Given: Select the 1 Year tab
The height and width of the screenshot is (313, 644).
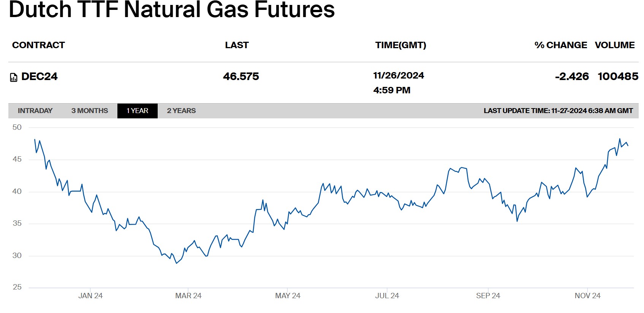Looking at the screenshot, I should click(137, 111).
